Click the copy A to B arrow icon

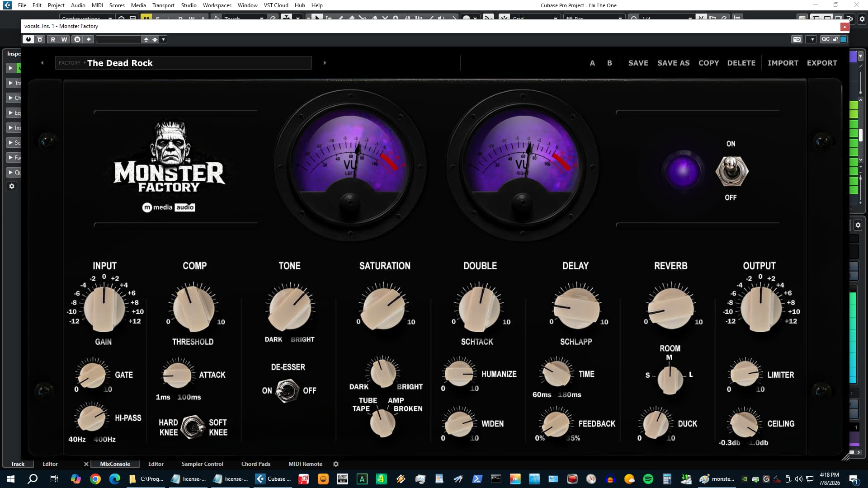89,39
